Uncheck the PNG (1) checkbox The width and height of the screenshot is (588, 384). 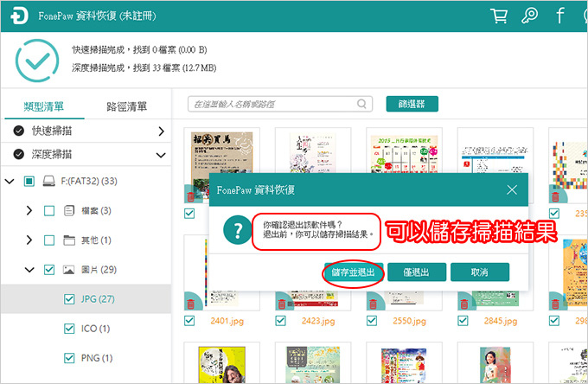69,358
